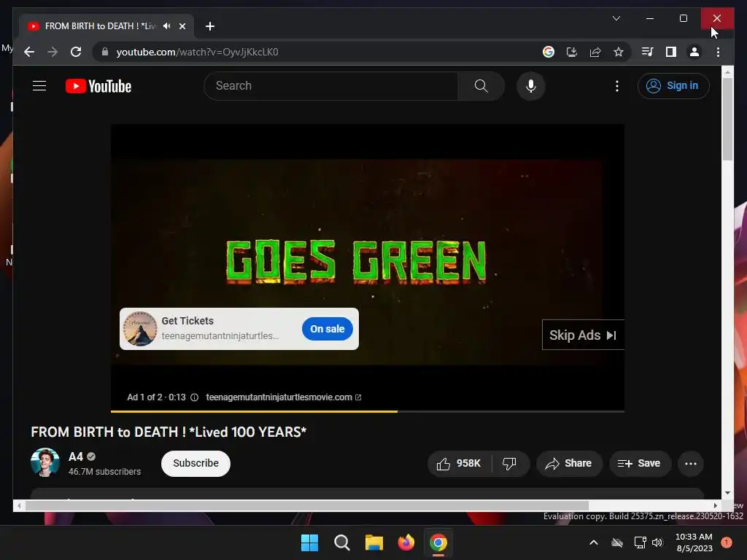Select the FROM BIRTH to DEATH tab

click(106, 26)
